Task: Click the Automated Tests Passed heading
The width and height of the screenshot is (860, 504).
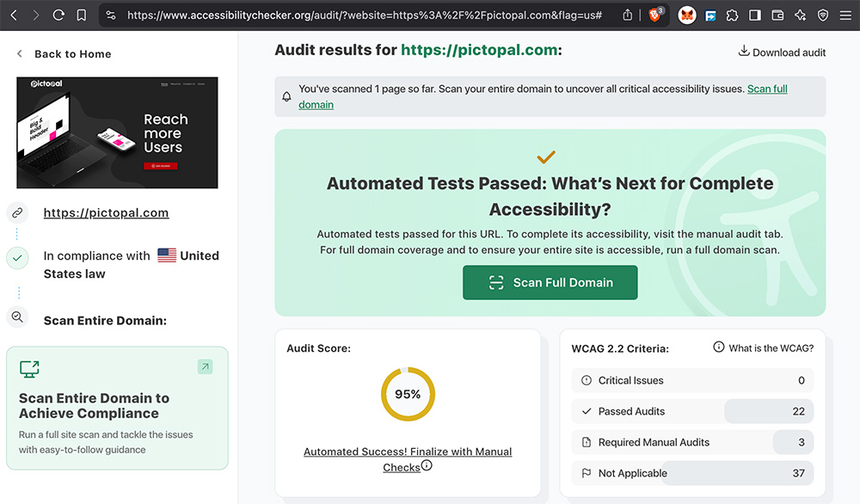Action: pos(550,196)
